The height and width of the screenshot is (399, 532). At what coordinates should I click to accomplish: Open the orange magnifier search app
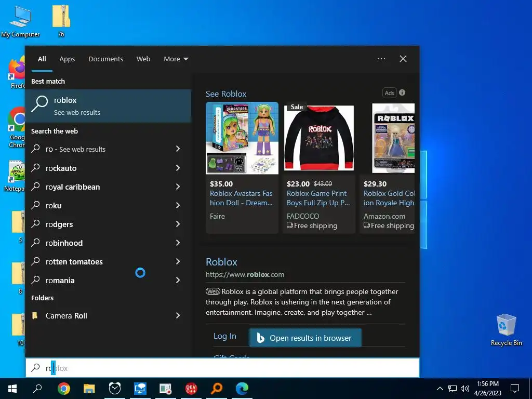[217, 388]
